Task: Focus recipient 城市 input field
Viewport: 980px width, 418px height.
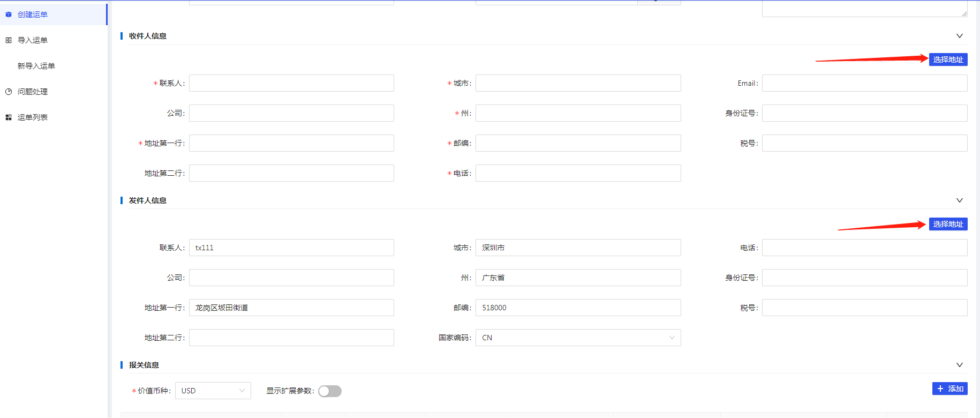Action: pos(578,83)
